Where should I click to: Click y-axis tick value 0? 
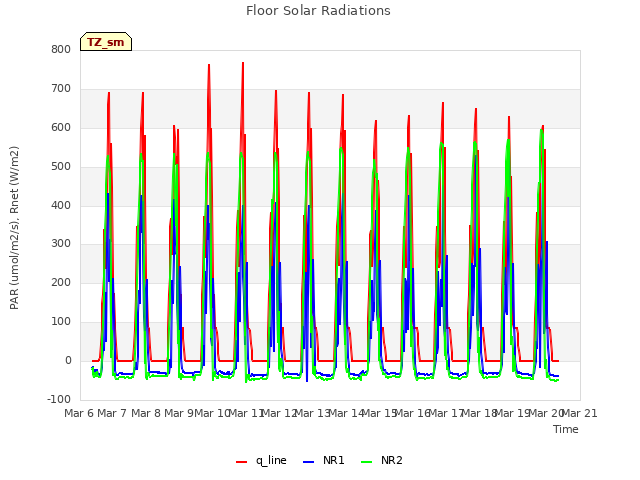tap(68, 361)
